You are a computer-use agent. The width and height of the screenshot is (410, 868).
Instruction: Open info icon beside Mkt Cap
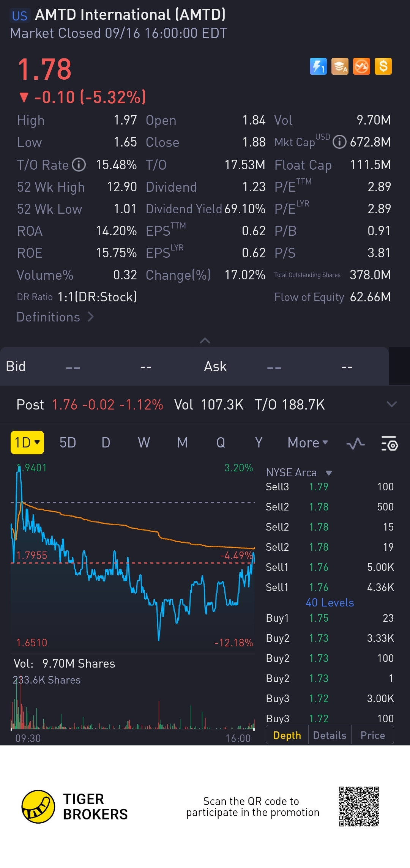tap(339, 142)
